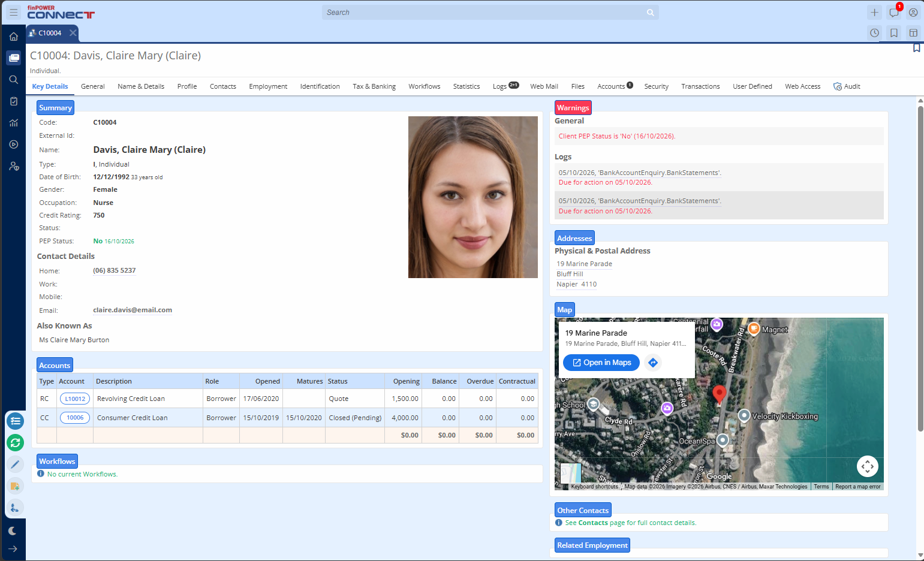Open the user admin sidebar icon
The width and height of the screenshot is (924, 561).
coord(14,166)
